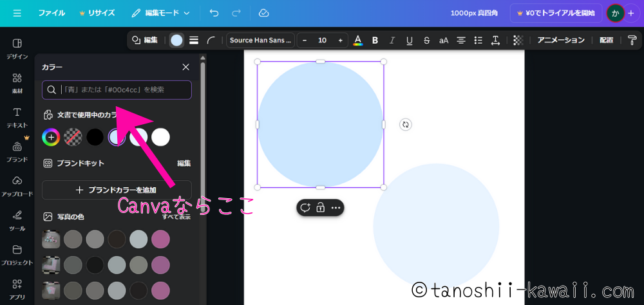The width and height of the screenshot is (644, 305).
Task: Open the text color icon in toolbar
Action: pos(358,40)
